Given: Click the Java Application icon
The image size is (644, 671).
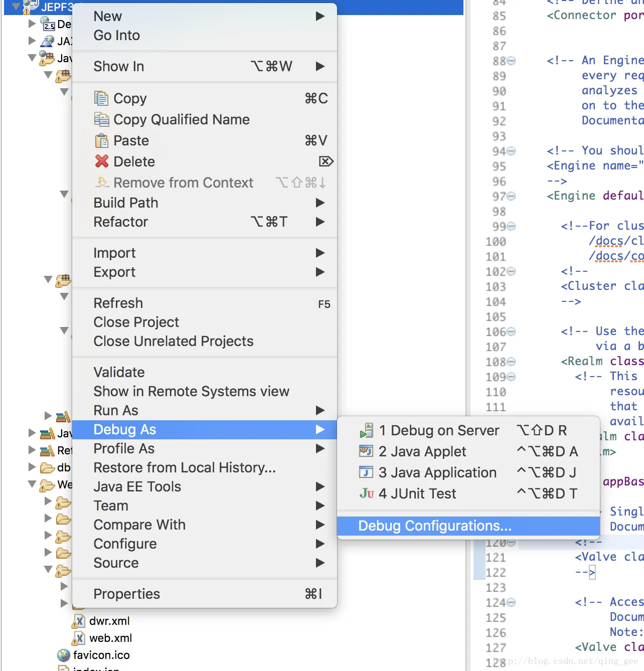Looking at the screenshot, I should pos(366,472).
